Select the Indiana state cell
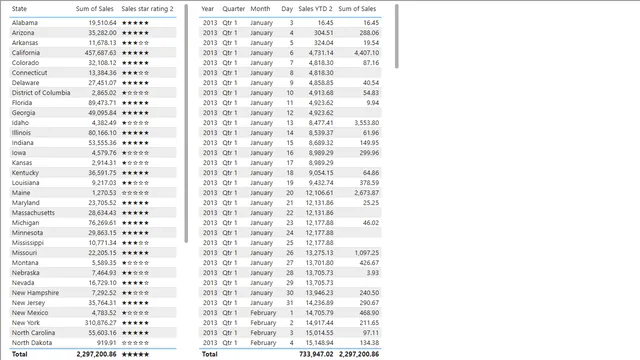The height and width of the screenshot is (360, 640). tap(22, 143)
